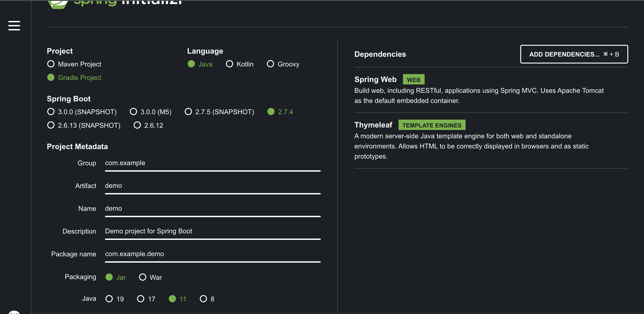Pick Java version 17

point(146,299)
